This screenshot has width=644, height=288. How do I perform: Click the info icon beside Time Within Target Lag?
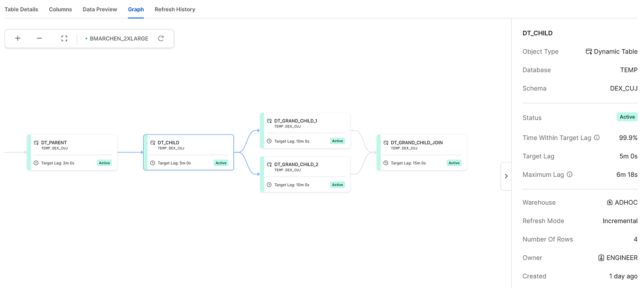click(598, 137)
